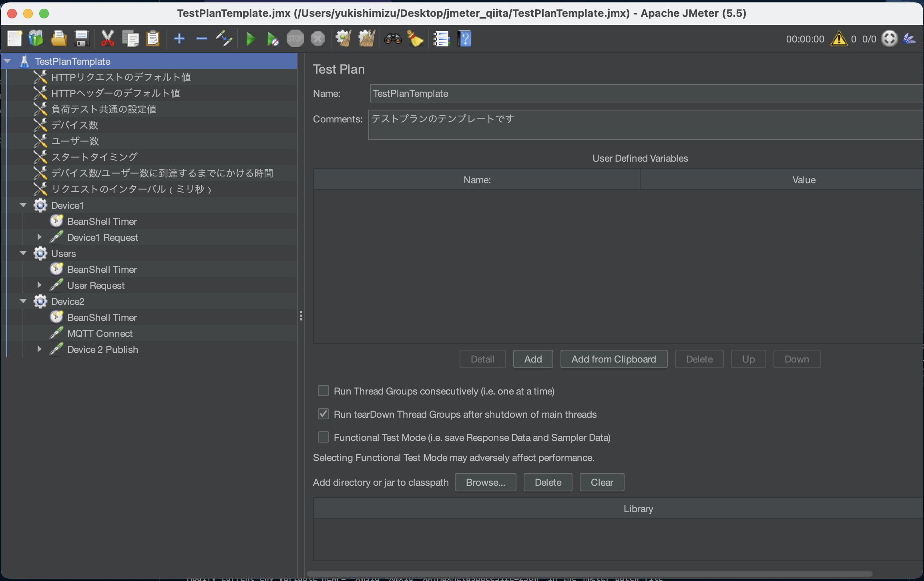Start test without pauses using second play icon

coord(272,38)
